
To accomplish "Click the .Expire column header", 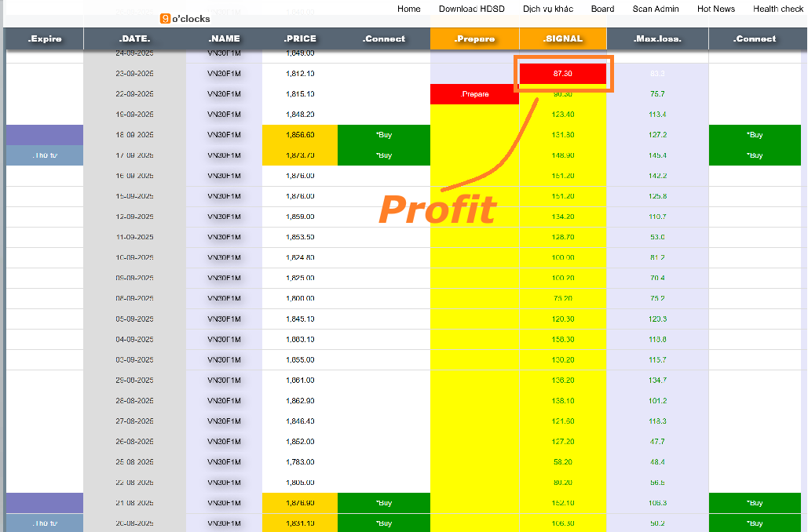I will pos(45,38).
